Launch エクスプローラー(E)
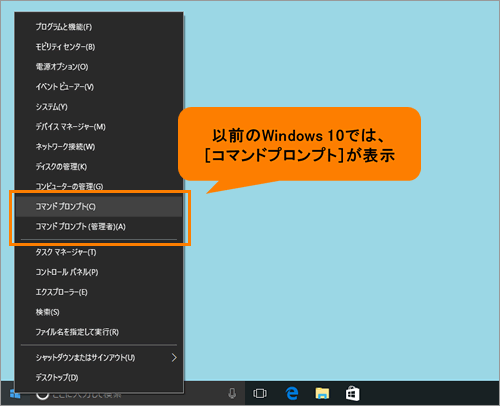Viewport: 500px width, 406px height. pyautogui.click(x=99, y=292)
